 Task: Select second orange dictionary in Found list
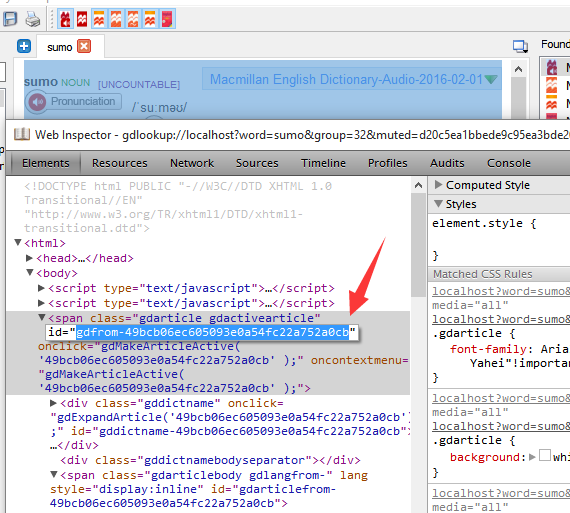pos(552,85)
